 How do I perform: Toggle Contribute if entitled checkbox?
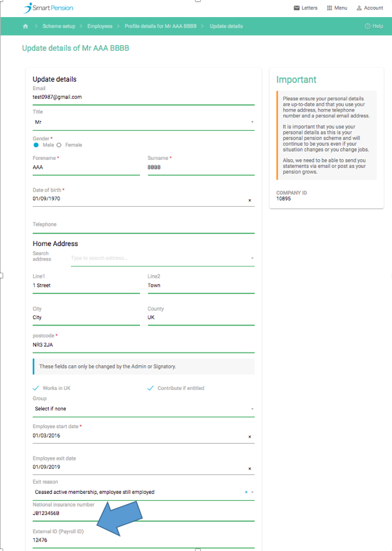click(x=150, y=388)
